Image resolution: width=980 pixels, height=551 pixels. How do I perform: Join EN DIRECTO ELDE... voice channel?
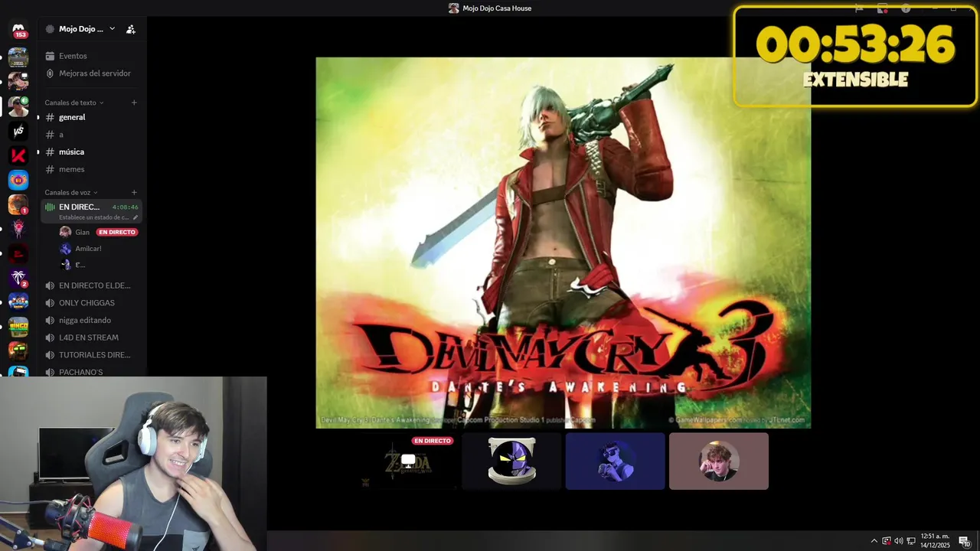coord(94,285)
